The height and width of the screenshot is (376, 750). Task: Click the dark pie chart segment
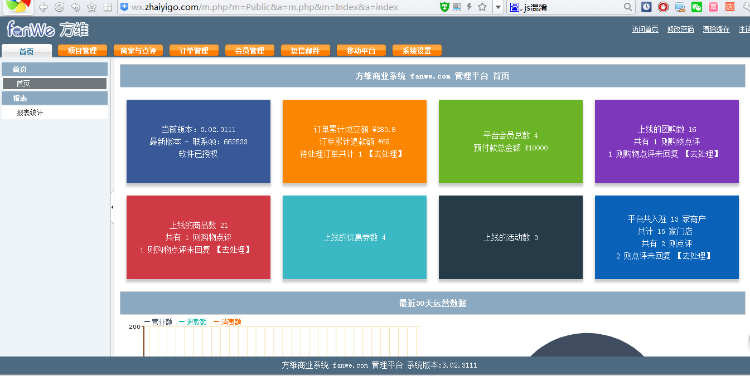[x=587, y=346]
